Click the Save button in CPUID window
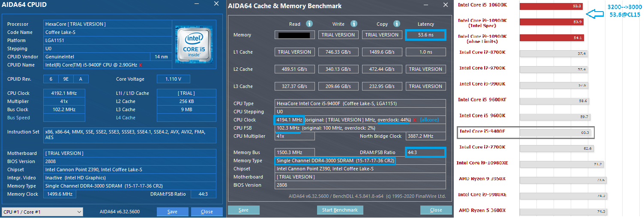Screen dimensions: 644x218 point(172,212)
